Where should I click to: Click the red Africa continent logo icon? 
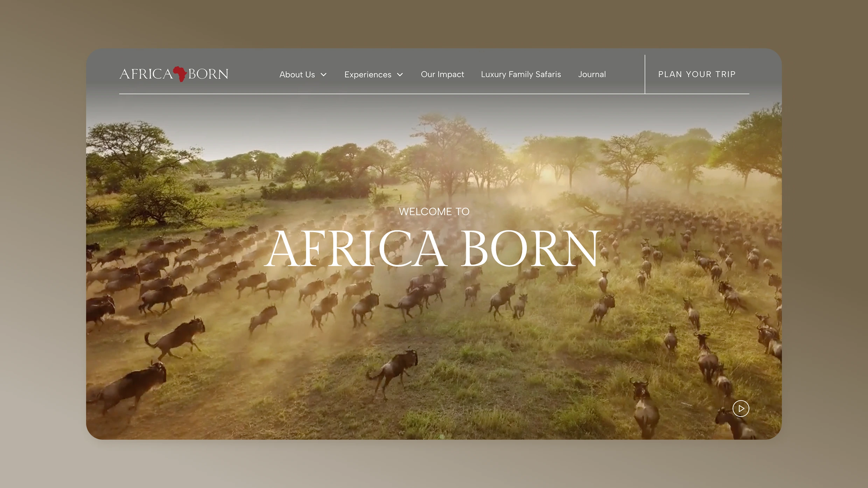[180, 74]
